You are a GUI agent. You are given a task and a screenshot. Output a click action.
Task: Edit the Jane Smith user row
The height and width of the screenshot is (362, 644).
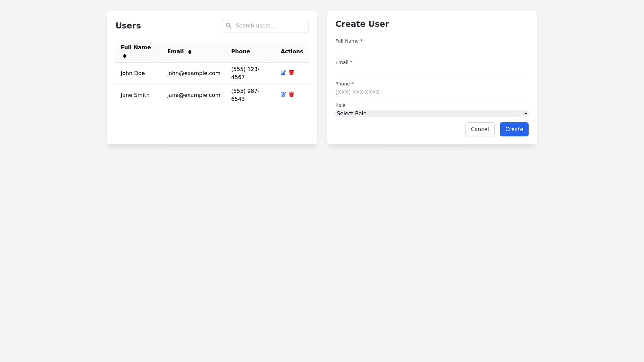coord(283,95)
